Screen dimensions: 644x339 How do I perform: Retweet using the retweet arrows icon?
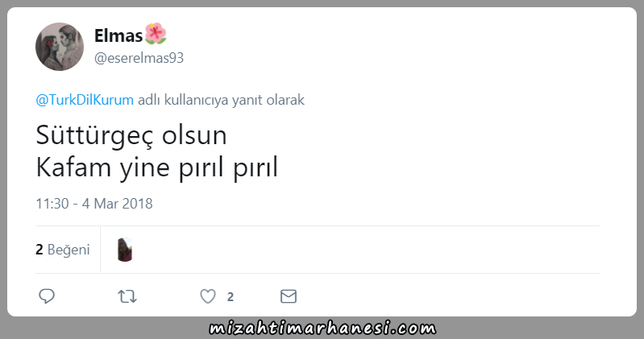pyautogui.click(x=127, y=296)
